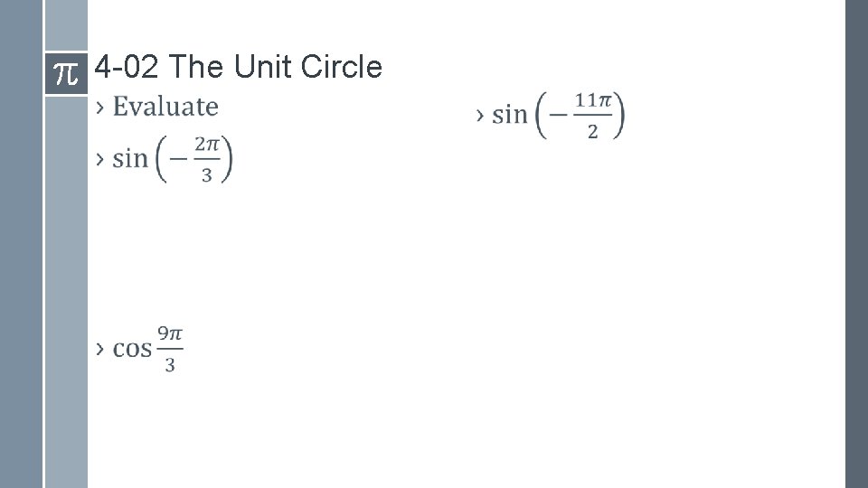Image resolution: width=868 pixels, height=488 pixels.
Task: Click the 11π/2 fraction
Action: point(592,115)
